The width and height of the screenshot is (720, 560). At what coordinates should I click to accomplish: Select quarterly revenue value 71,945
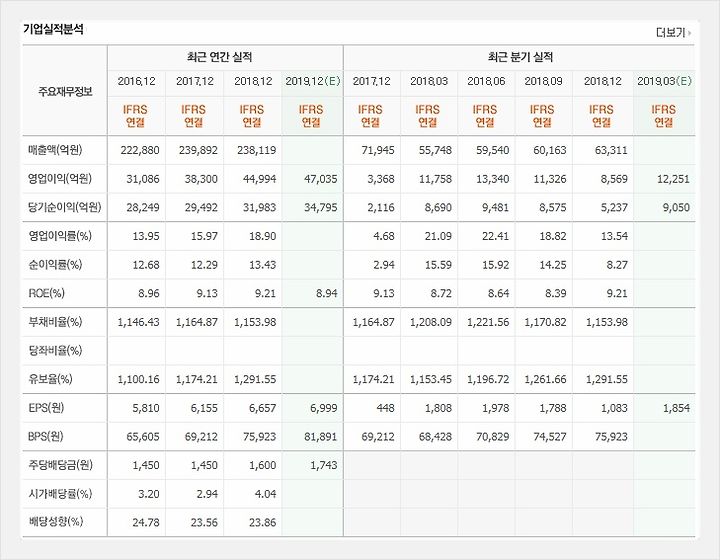[x=378, y=150]
